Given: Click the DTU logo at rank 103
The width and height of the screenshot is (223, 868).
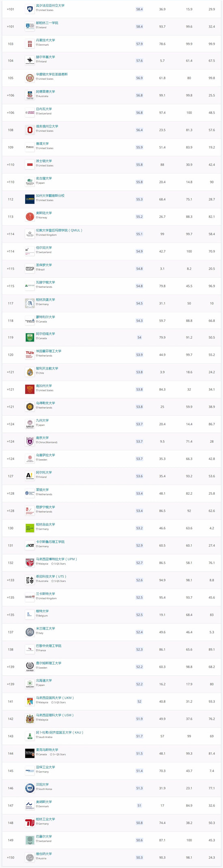Looking at the screenshot, I should 30,43.
